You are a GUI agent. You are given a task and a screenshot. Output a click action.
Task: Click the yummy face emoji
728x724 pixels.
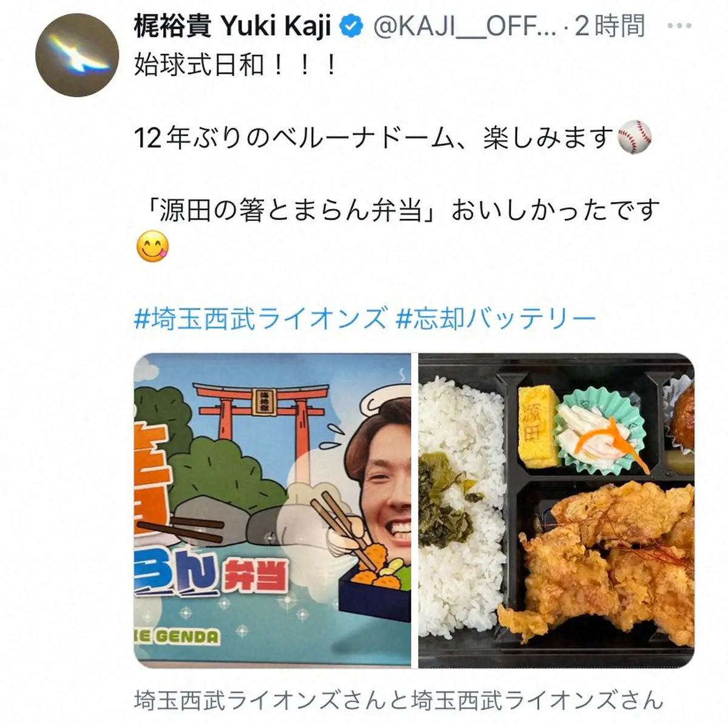(153, 246)
